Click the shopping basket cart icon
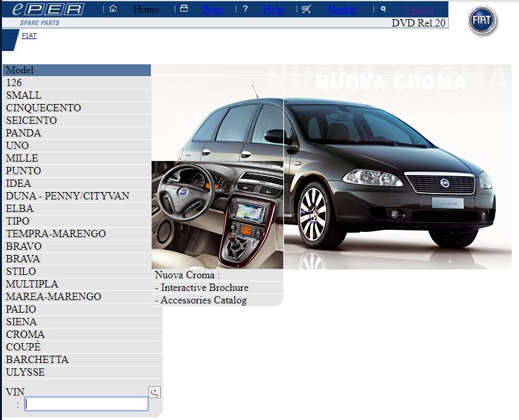519x420 pixels. [306, 9]
